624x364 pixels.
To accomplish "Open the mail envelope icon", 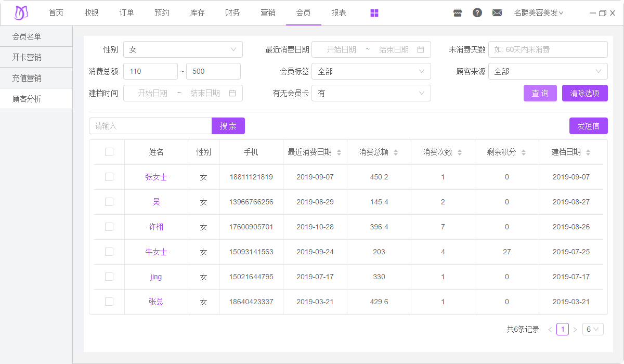I will click(497, 13).
